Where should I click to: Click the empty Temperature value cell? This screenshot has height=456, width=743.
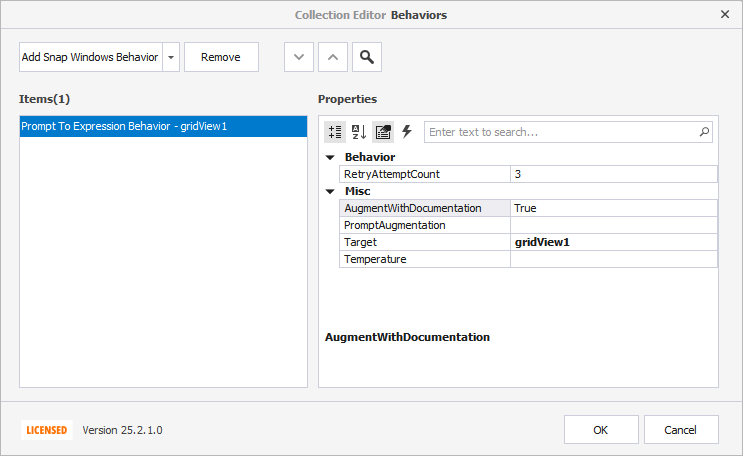[x=614, y=259]
